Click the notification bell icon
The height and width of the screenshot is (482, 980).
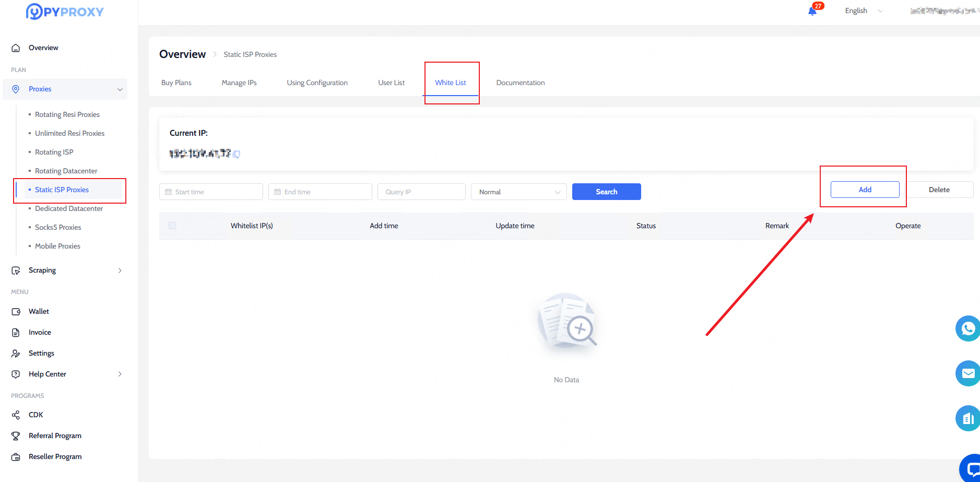point(812,11)
